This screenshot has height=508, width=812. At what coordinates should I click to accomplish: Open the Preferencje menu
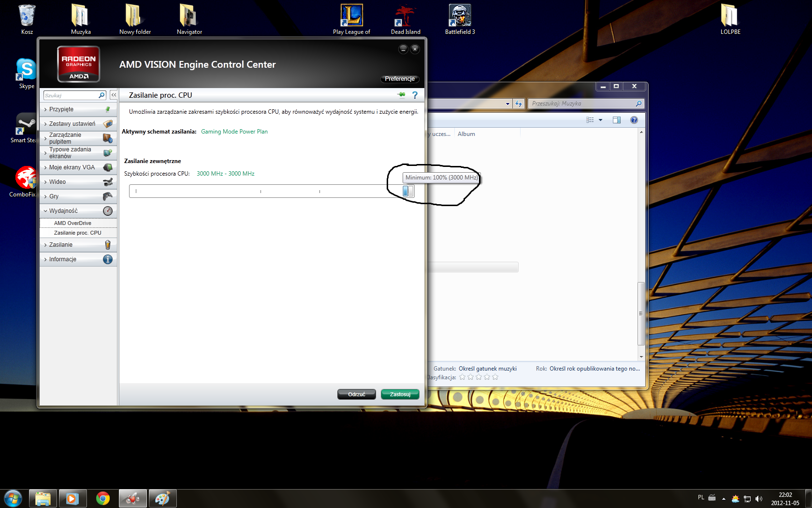coord(399,79)
